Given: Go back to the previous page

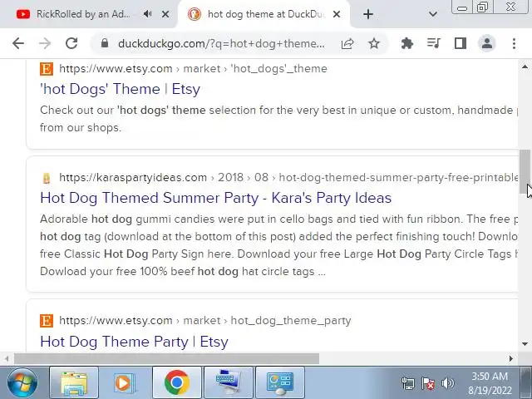Looking at the screenshot, I should (18, 43).
